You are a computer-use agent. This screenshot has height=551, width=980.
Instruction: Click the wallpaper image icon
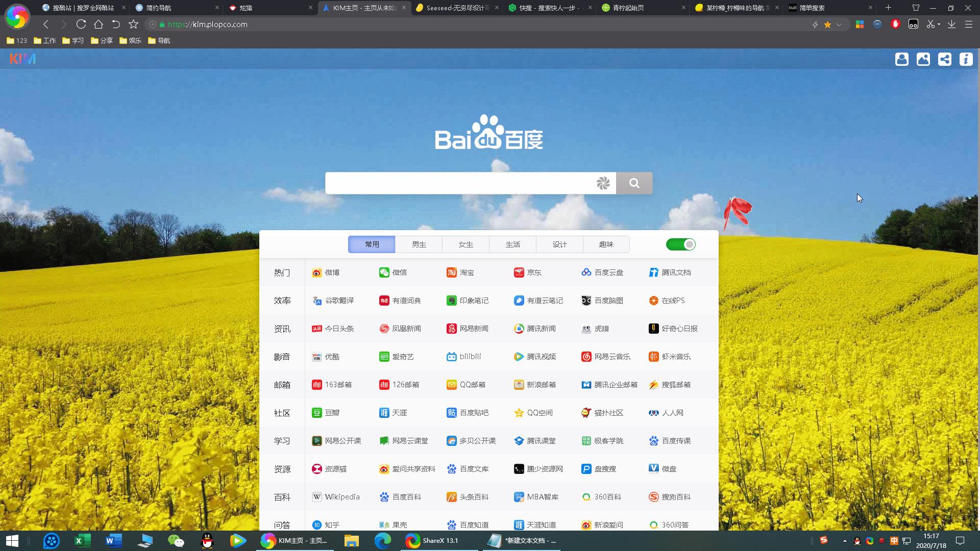tap(923, 59)
